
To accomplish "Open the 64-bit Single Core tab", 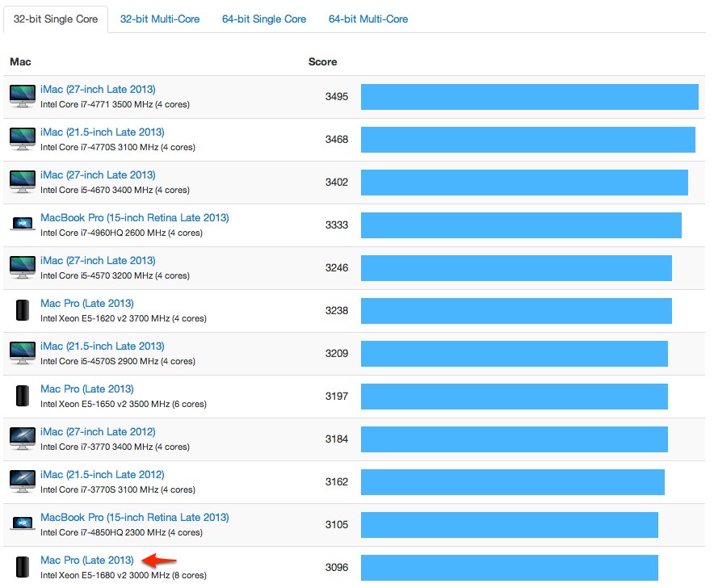I will (264, 19).
